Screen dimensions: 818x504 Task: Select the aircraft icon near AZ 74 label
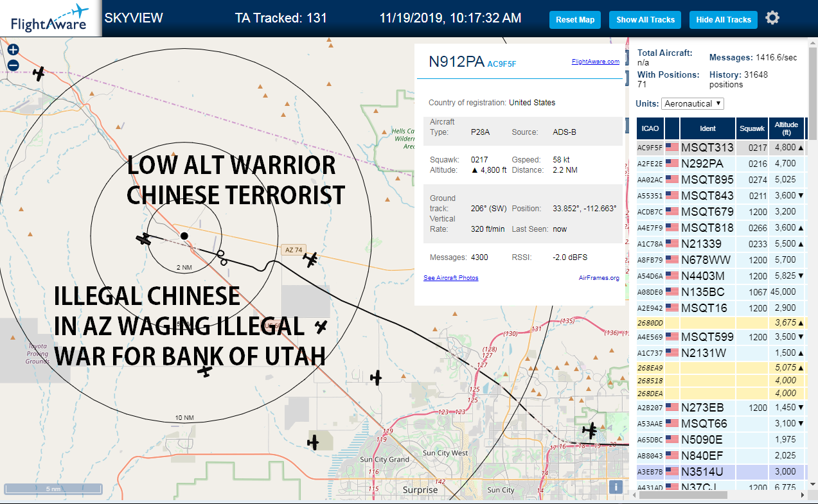click(310, 260)
